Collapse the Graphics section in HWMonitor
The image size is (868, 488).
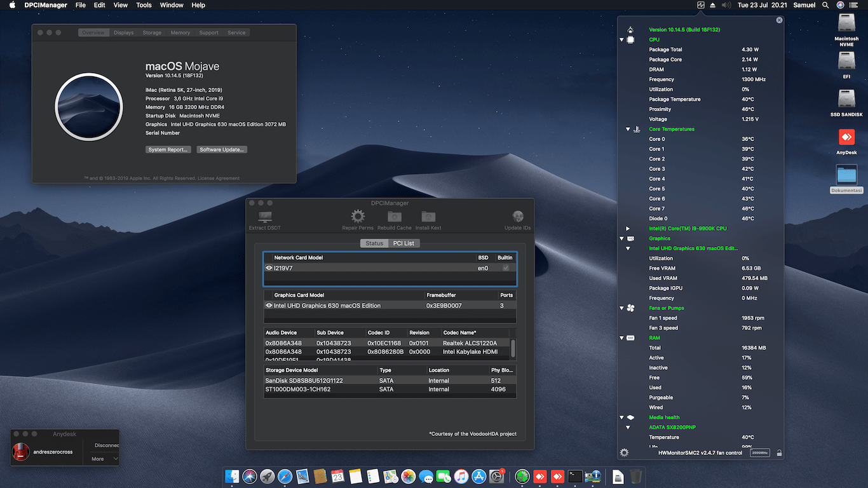622,238
